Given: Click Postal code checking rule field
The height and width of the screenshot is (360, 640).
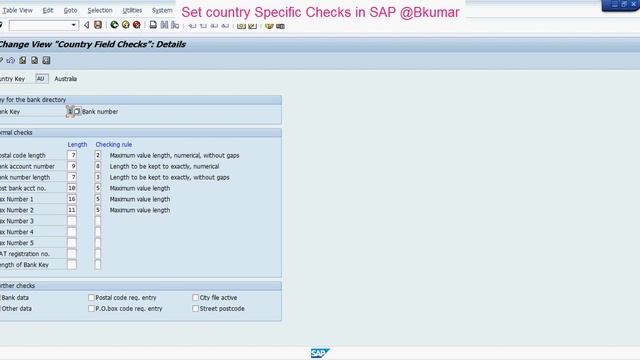Looking at the screenshot, I should pyautogui.click(x=98, y=156).
